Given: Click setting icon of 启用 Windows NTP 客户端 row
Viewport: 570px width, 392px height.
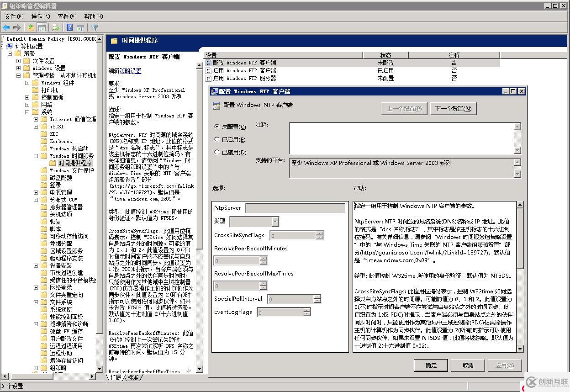Looking at the screenshot, I should (208, 71).
